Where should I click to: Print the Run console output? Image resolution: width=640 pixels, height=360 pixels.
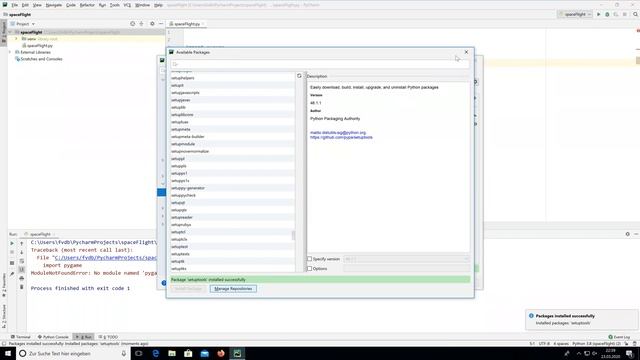(x=22, y=278)
